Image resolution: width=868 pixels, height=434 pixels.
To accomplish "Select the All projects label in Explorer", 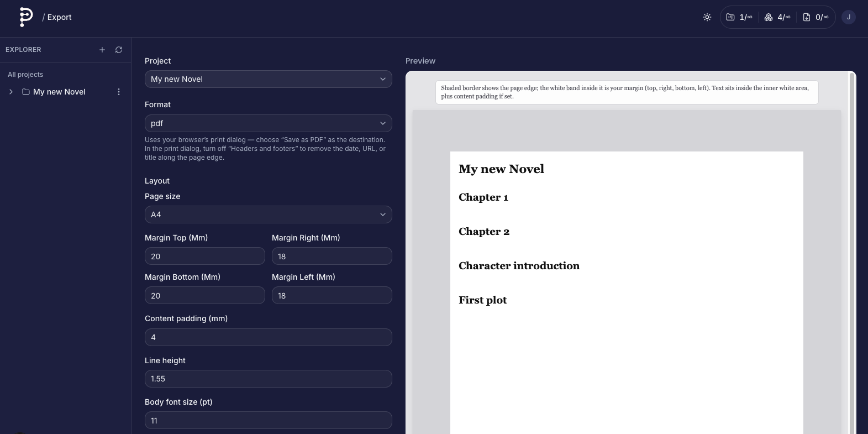I will pyautogui.click(x=25, y=75).
